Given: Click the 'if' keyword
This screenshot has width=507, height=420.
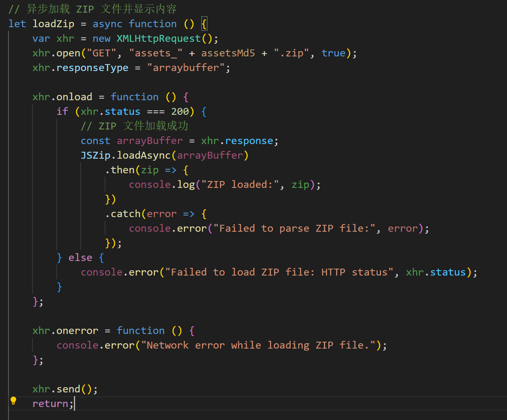Looking at the screenshot, I should pos(63,112).
